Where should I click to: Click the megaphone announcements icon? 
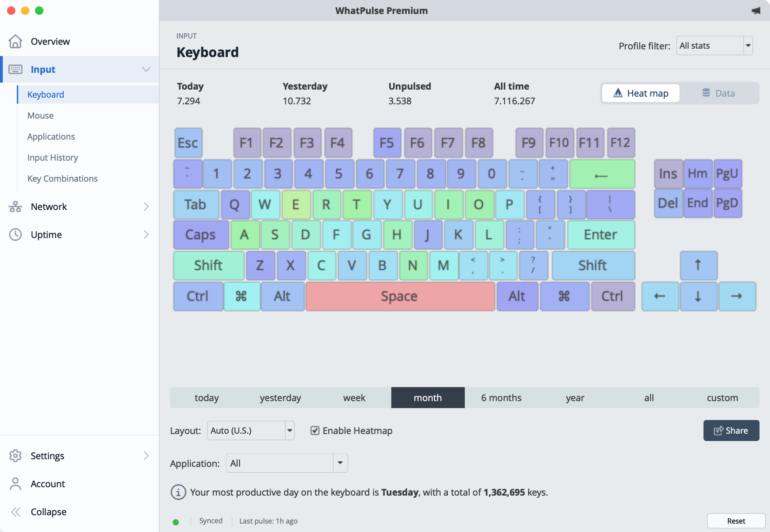[x=756, y=10]
